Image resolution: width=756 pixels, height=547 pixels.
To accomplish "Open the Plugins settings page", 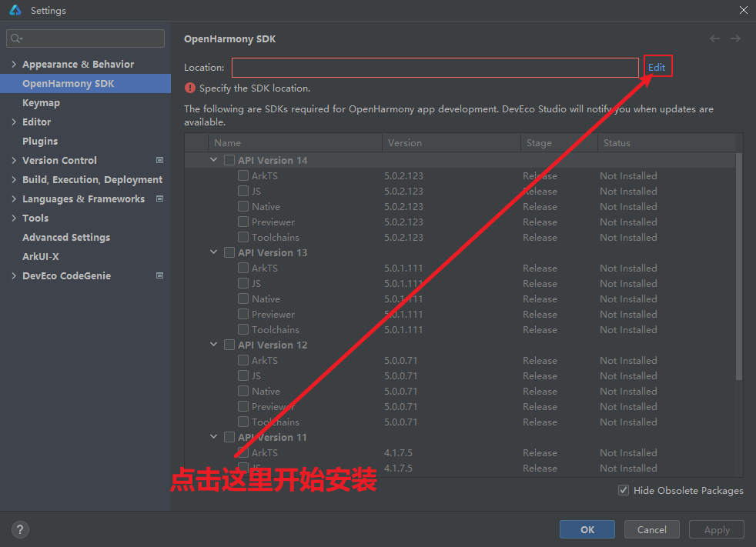I will click(40, 142).
